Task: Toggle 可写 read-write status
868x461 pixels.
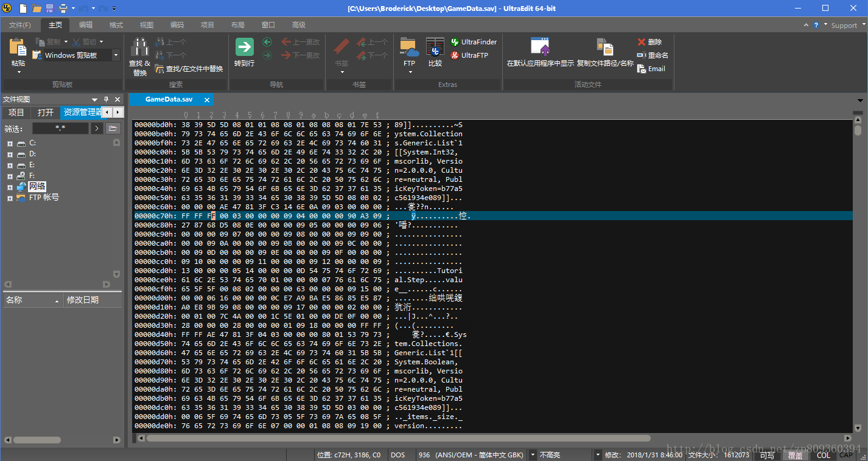Action: click(767, 455)
